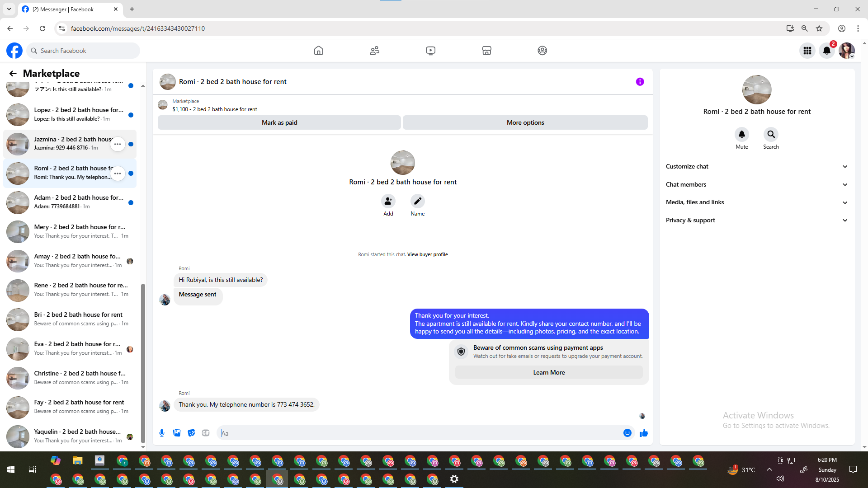Open the Facebook menu grid icon

click(x=807, y=51)
